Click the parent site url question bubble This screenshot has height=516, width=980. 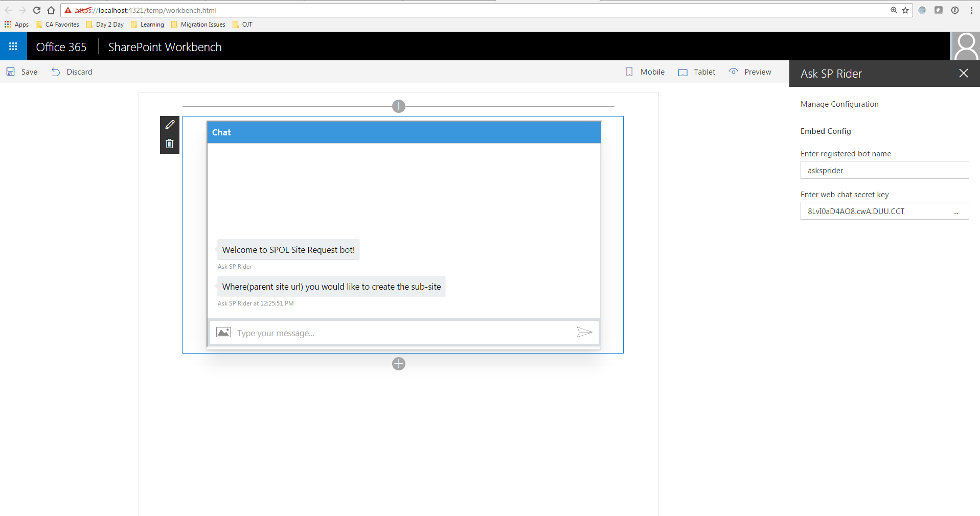pyautogui.click(x=331, y=287)
